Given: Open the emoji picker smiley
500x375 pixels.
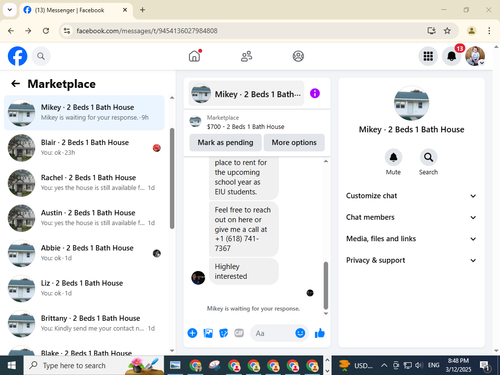Looking at the screenshot, I should coord(300,333).
